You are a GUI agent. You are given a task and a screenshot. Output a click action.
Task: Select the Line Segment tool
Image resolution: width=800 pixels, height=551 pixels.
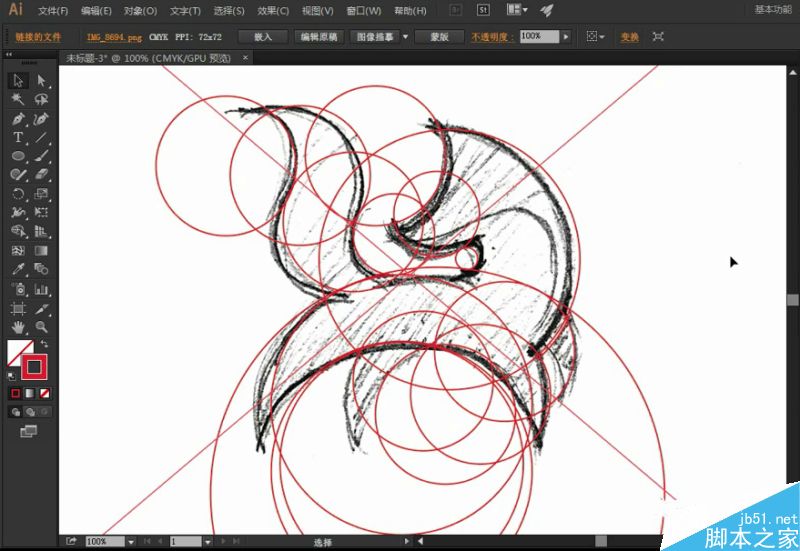(x=41, y=137)
